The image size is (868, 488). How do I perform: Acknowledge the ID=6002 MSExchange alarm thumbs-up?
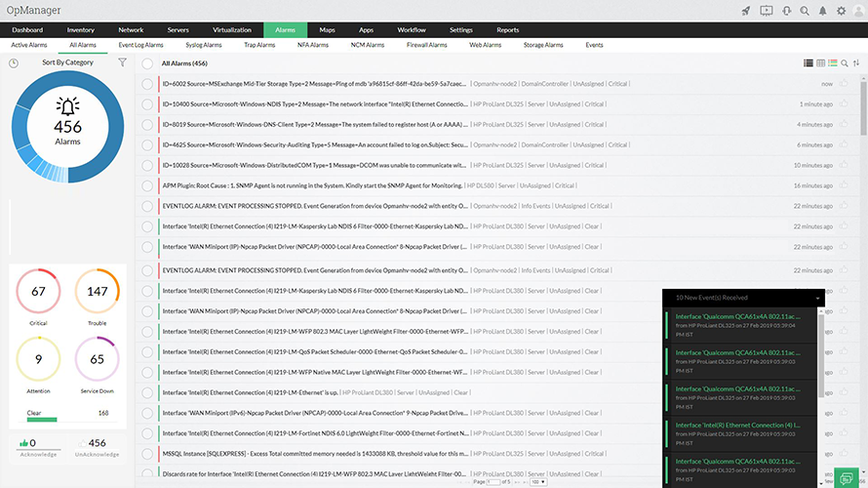pyautogui.click(x=843, y=83)
